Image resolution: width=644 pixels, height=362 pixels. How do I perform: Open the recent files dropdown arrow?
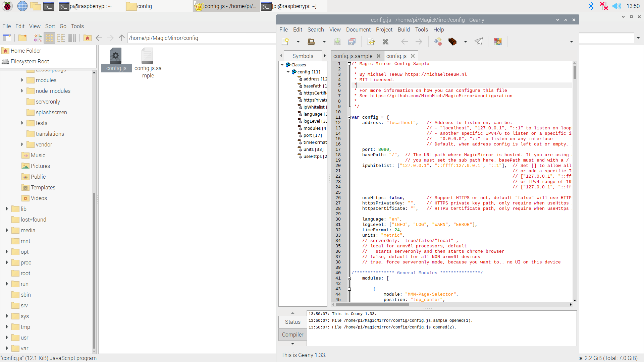point(324,42)
